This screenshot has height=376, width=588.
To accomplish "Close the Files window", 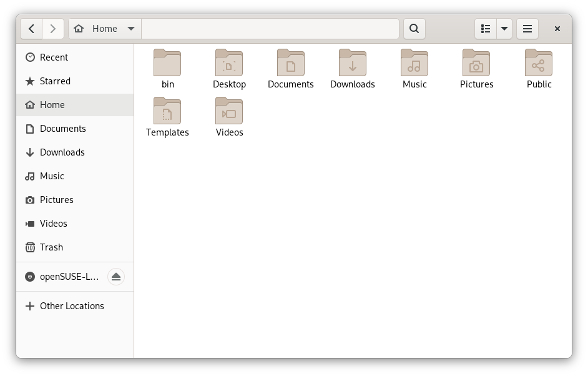I will click(557, 29).
